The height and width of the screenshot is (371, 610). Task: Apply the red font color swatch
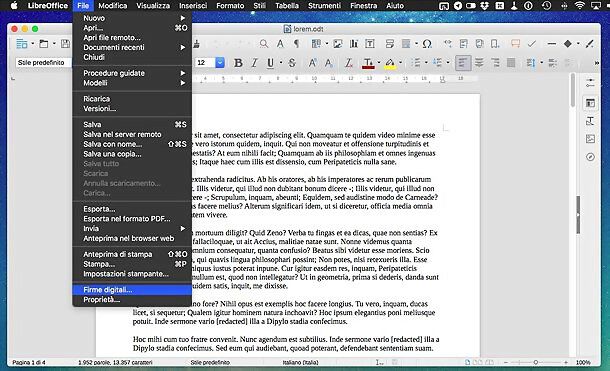368,67
